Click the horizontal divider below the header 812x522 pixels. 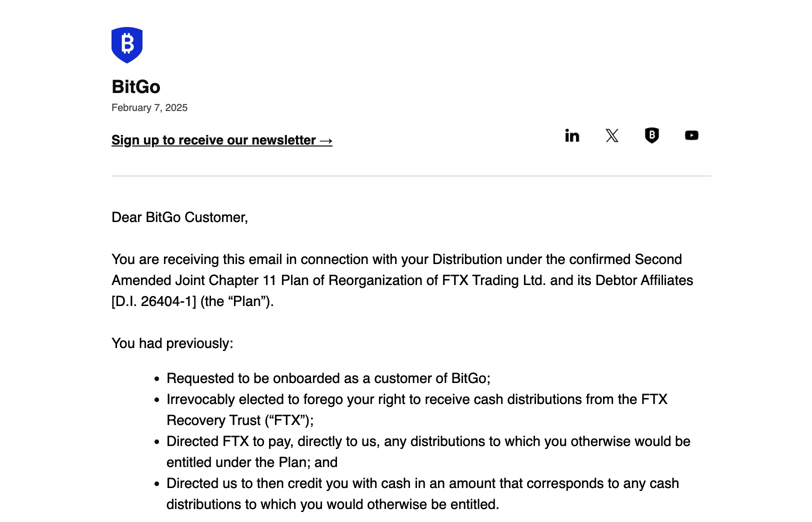coord(411,176)
